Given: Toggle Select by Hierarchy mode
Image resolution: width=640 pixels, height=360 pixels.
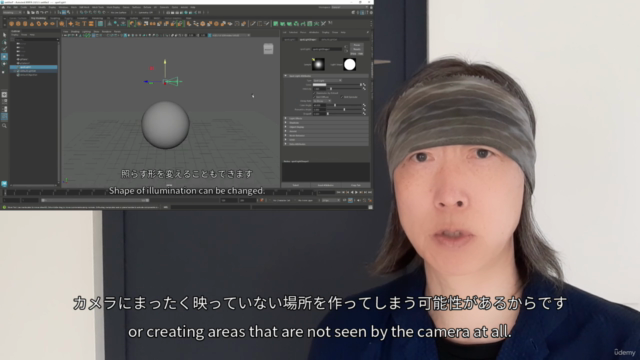Looking at the screenshot, I should 59,13.
